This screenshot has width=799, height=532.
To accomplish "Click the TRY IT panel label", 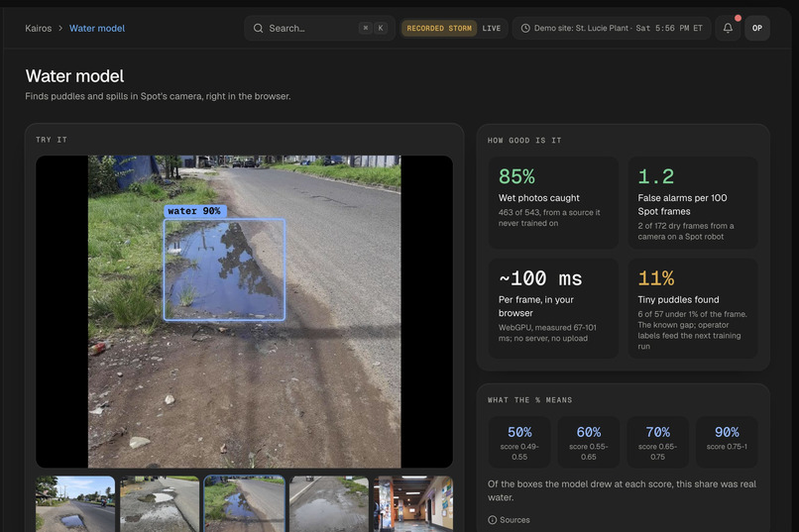I will (51, 140).
